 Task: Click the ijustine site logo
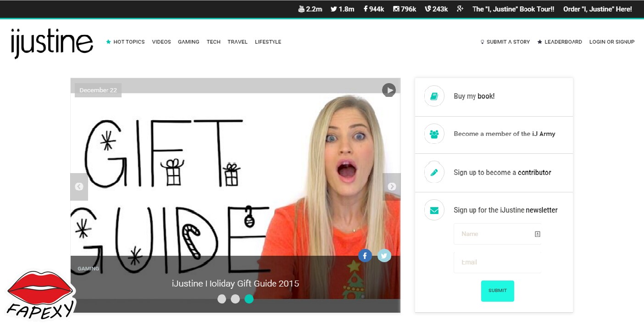[x=52, y=43]
